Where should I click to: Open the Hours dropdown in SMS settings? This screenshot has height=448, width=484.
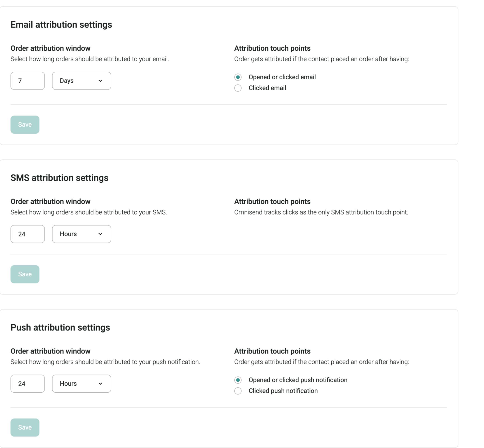[81, 234]
